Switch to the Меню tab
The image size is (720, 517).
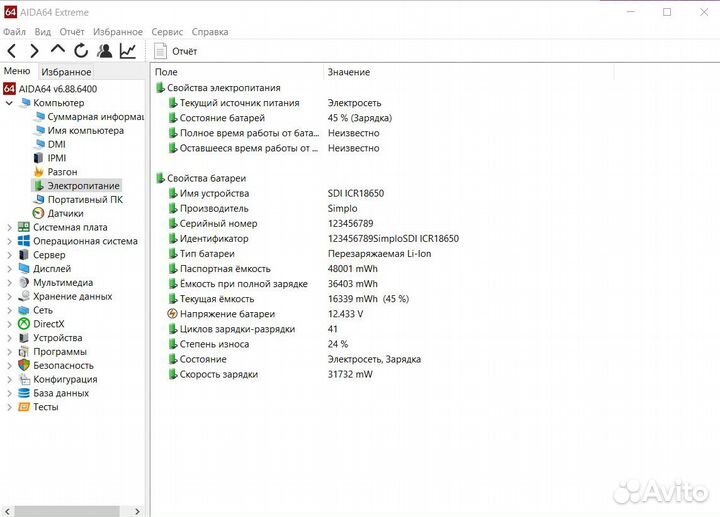(x=17, y=71)
